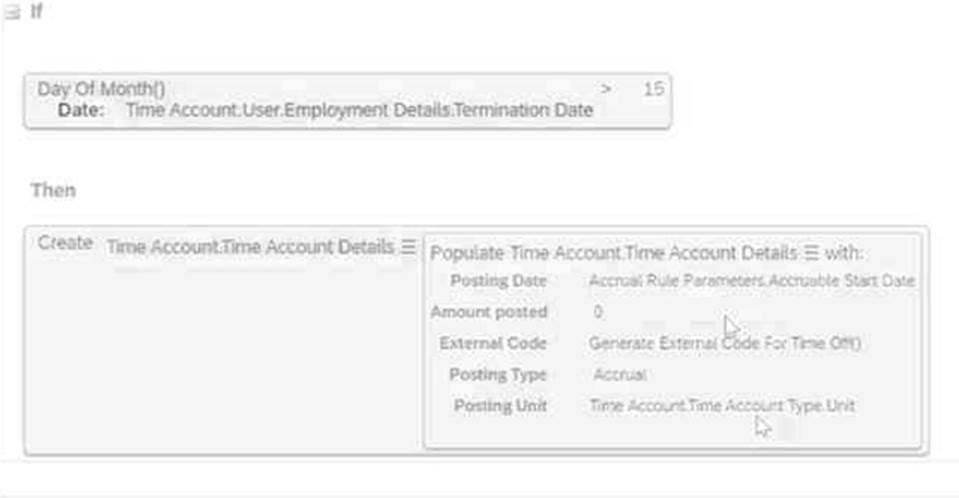959x498 pixels.
Task: Select the Day Of Month() function
Action: coord(94,89)
